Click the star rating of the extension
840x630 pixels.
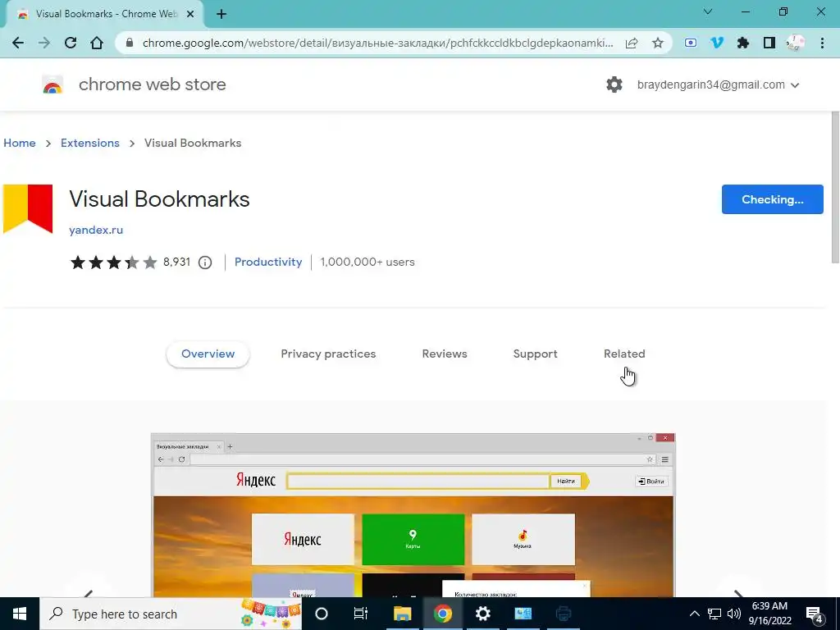pyautogui.click(x=113, y=262)
